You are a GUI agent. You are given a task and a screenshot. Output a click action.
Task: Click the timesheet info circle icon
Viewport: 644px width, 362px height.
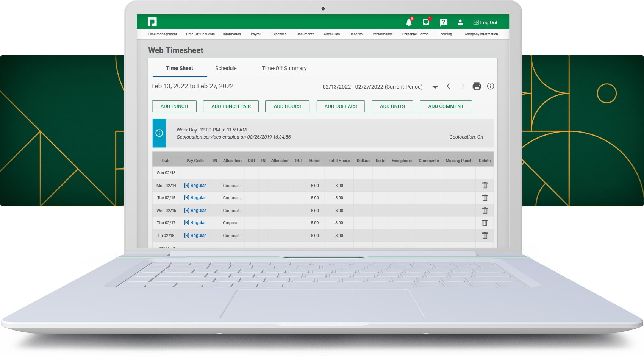[490, 86]
